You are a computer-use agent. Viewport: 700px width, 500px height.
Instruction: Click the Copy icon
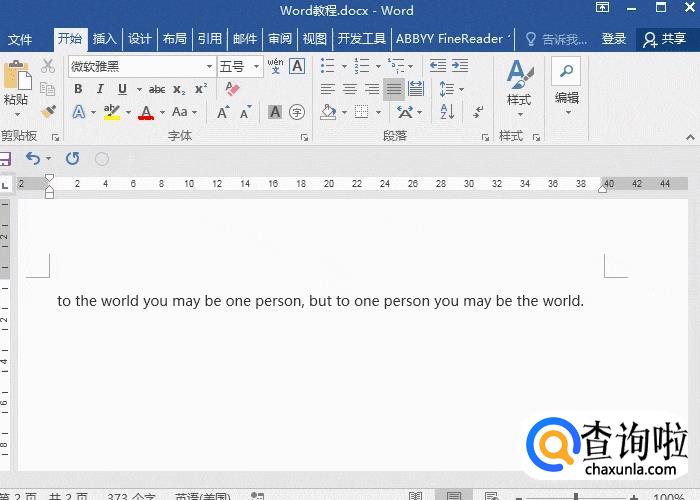(x=47, y=89)
